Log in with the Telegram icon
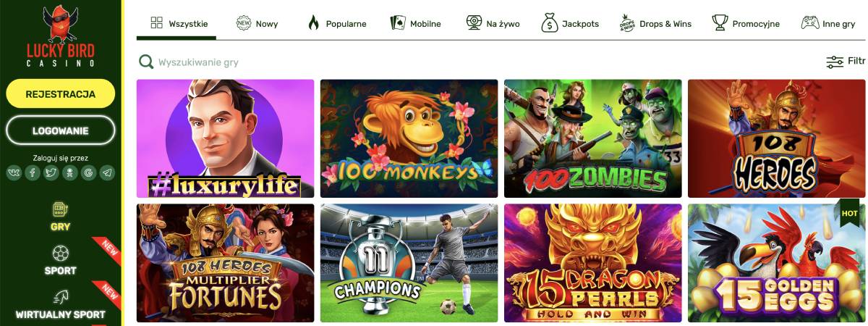Viewport: 868px width, 326px height. (108, 172)
